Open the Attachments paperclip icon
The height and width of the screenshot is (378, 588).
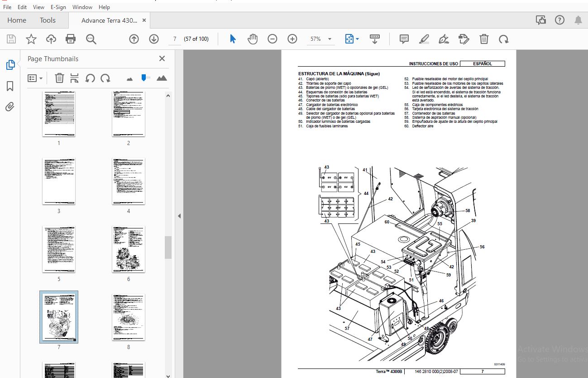(x=10, y=107)
